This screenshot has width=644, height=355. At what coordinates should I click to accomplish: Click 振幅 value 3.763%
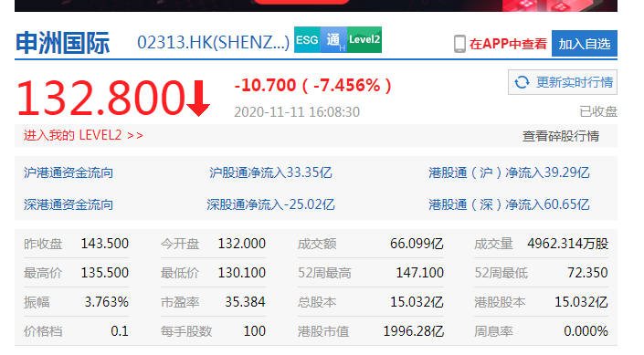click(107, 302)
